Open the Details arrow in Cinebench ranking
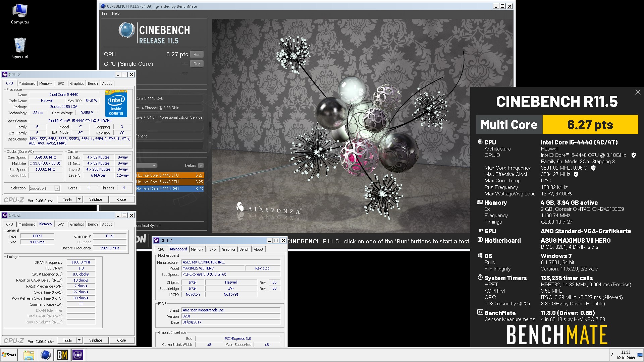The image size is (644, 362). click(201, 166)
